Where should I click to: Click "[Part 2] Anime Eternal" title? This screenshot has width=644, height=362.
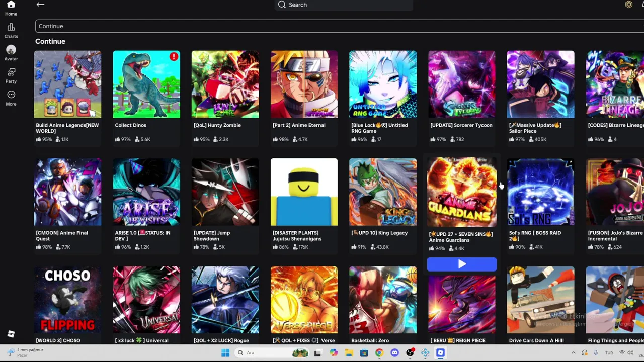[299, 125]
